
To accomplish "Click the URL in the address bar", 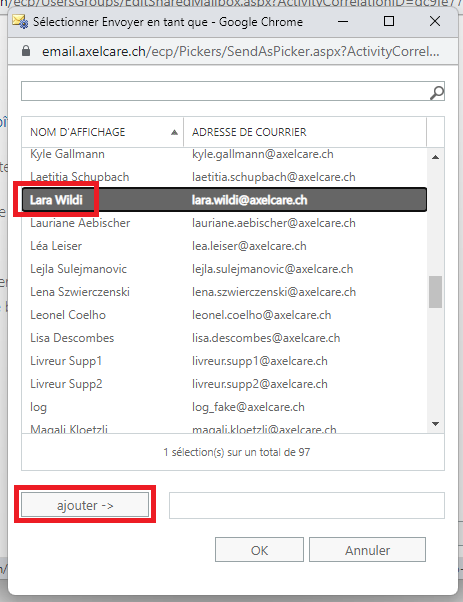I will (241, 51).
